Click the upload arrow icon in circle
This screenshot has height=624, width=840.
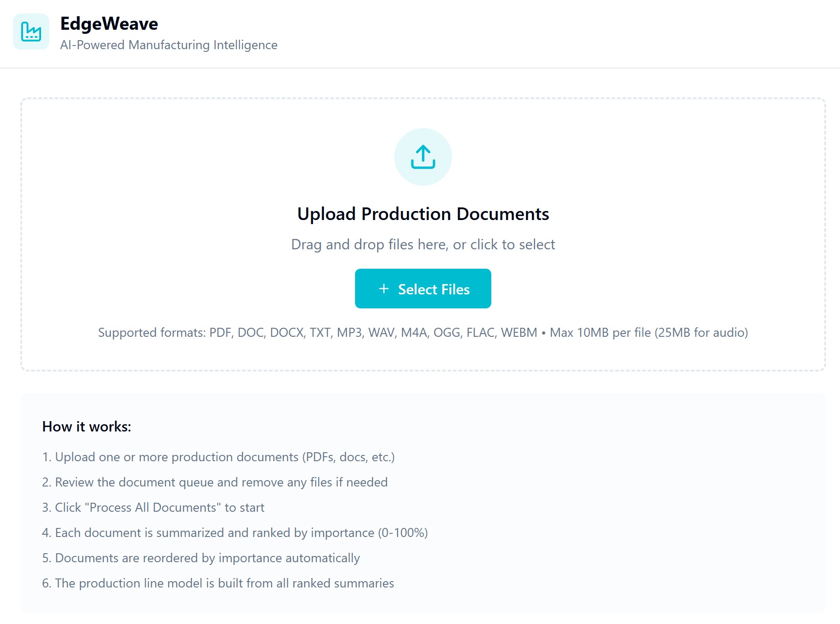[423, 157]
